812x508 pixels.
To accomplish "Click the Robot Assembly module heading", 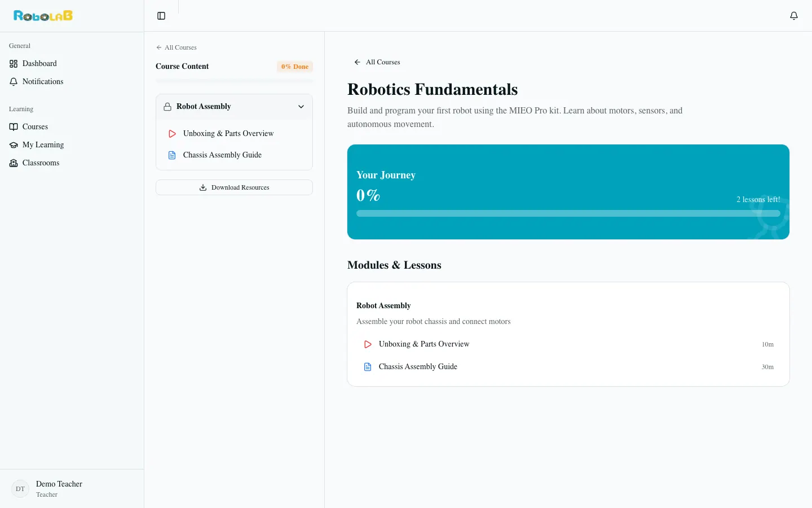I will 383,306.
